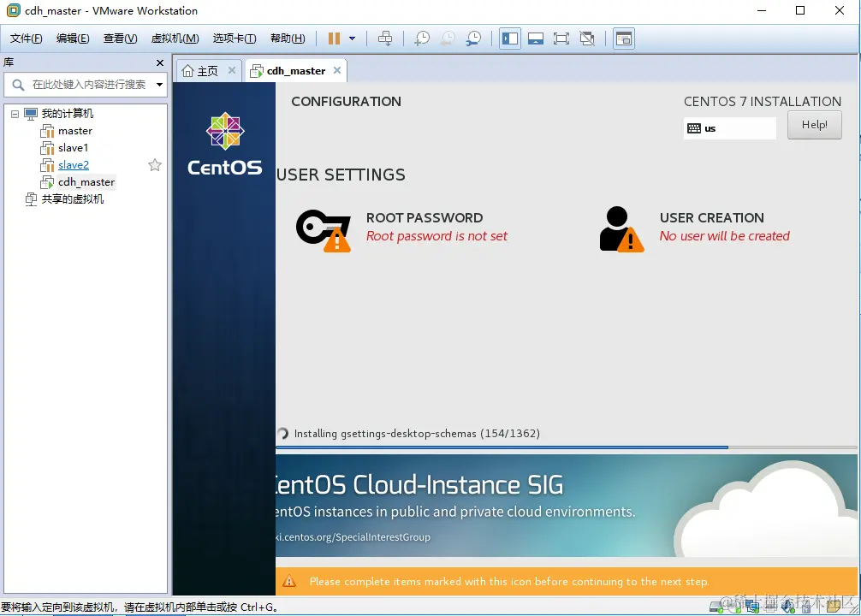Revert virtual machine to previous snapshot
Screen dimensions: 861x616
pos(448,38)
